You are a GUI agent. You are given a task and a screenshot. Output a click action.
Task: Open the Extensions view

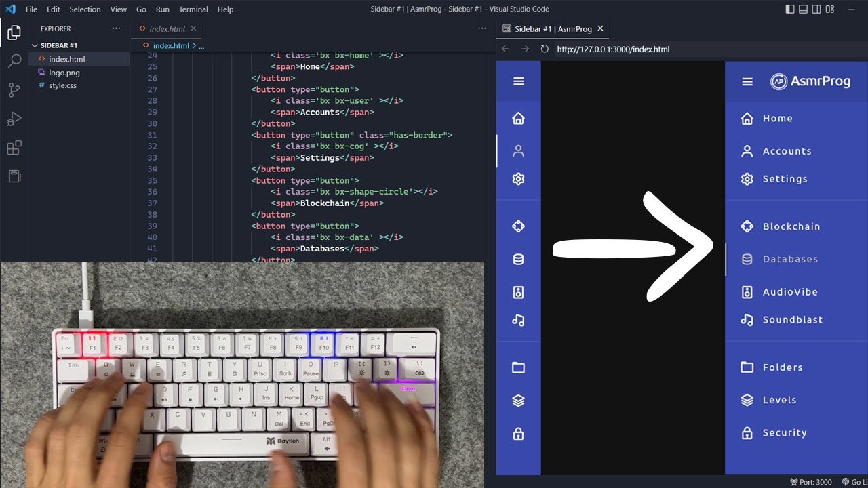14,148
